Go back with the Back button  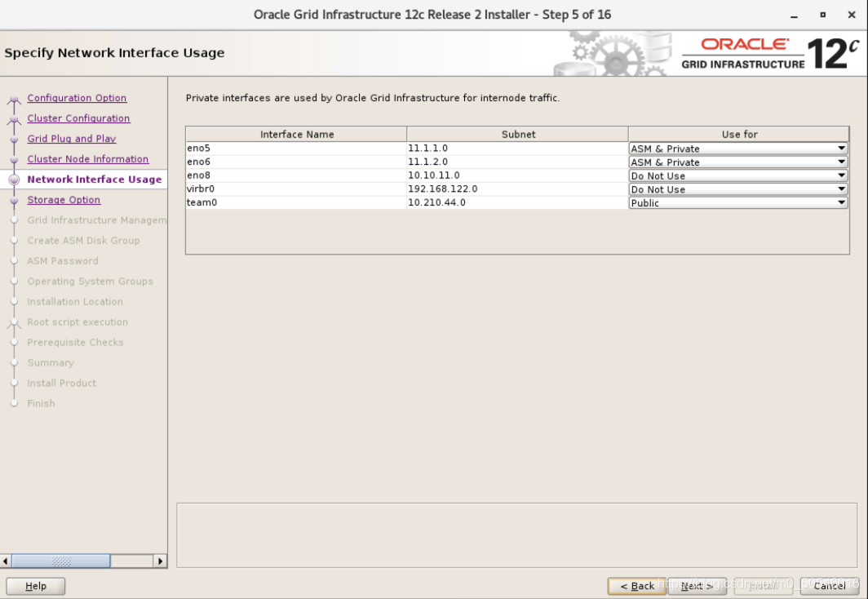coord(636,586)
